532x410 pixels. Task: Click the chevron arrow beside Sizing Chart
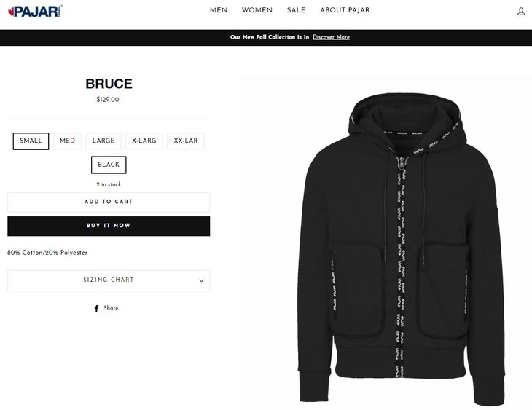tap(201, 280)
